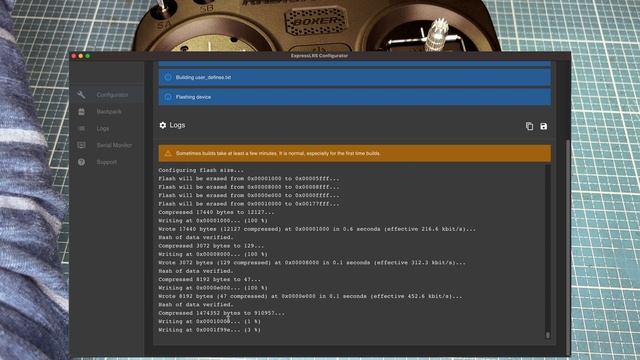Viewport: 640px width, 360px height.
Task: Click the monitor icon beside Serial Monitor
Action: 81,145
